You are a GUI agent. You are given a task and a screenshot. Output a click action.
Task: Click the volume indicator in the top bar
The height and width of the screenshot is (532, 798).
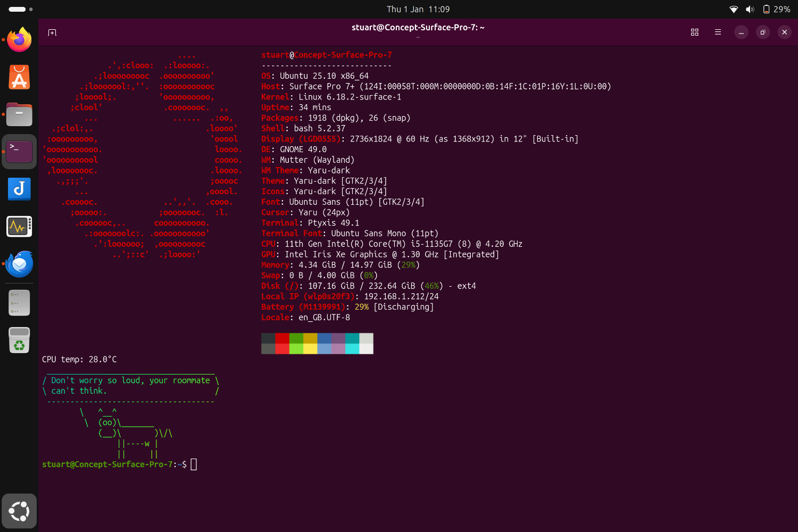coord(750,9)
